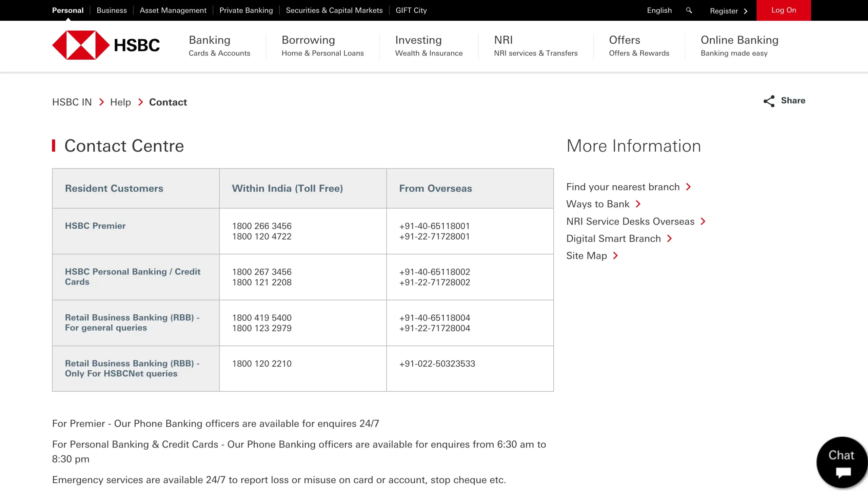Viewport: 868px width, 496px height.
Task: Open the Chat widget
Action: (x=842, y=462)
